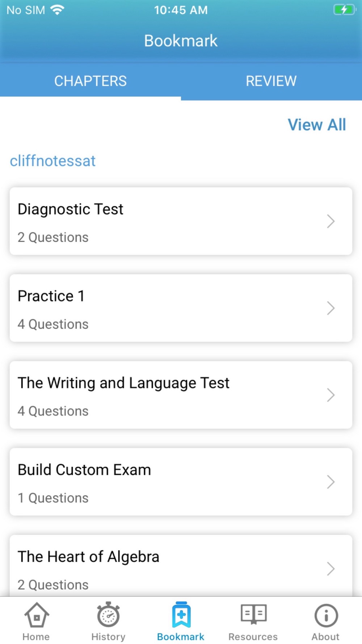The width and height of the screenshot is (362, 644).
Task: Open the Diagnostic Test card title
Action: pos(71,209)
